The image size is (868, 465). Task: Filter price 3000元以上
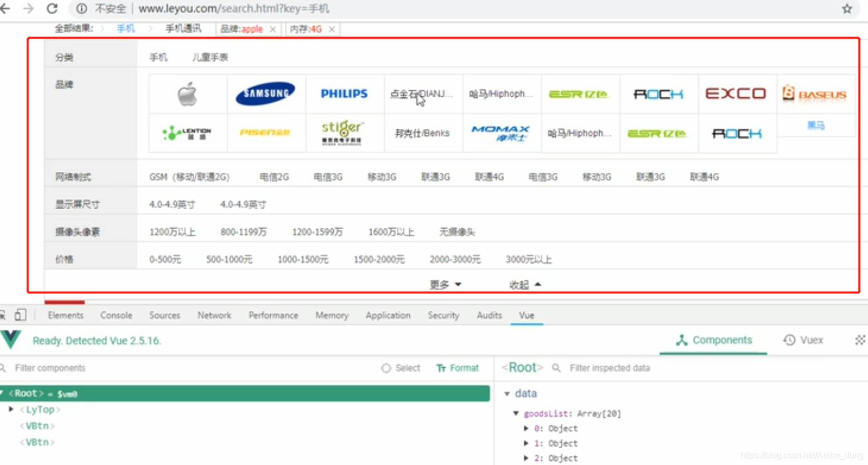point(529,259)
